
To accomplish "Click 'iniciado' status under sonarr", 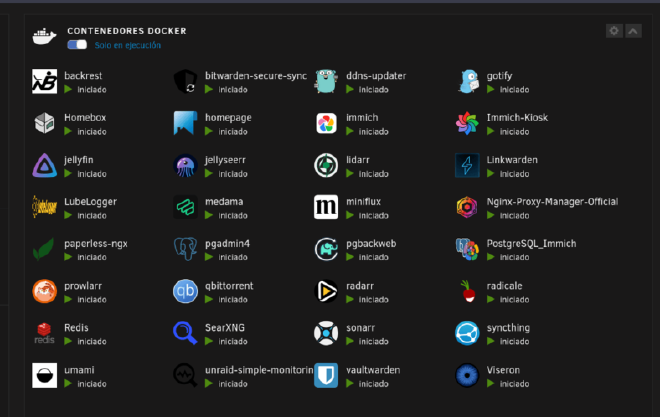I will point(373,341).
